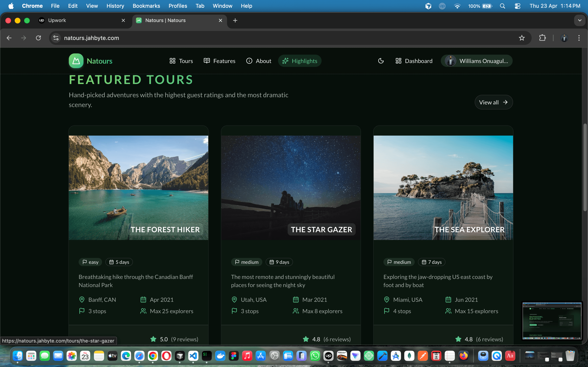Open WhatsApp from the dock
This screenshot has width=588, height=367.
click(315, 356)
